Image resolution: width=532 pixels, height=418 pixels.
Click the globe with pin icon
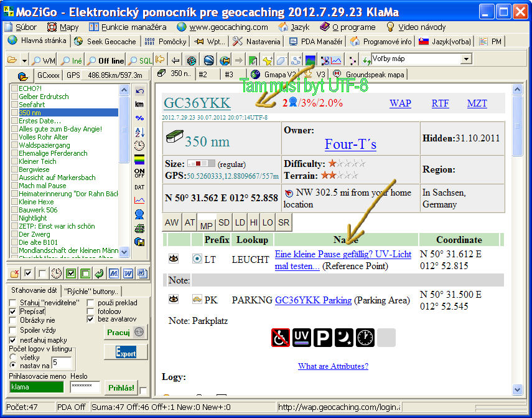[x=224, y=60]
